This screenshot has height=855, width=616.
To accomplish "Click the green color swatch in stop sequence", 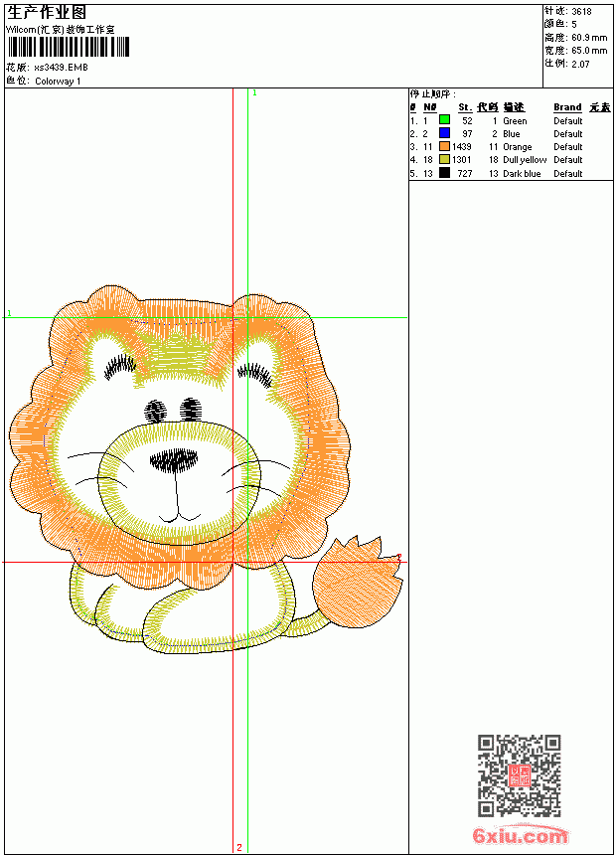I will 444,120.
